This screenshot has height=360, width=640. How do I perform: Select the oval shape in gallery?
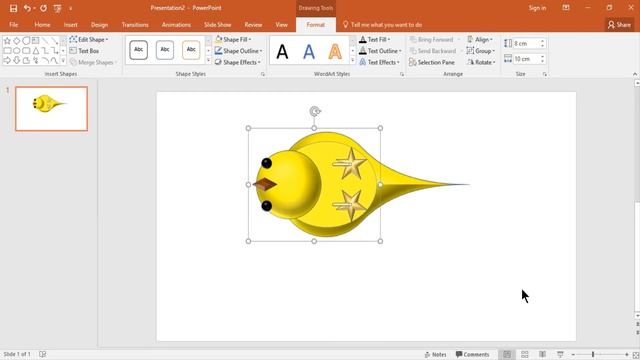17,51
